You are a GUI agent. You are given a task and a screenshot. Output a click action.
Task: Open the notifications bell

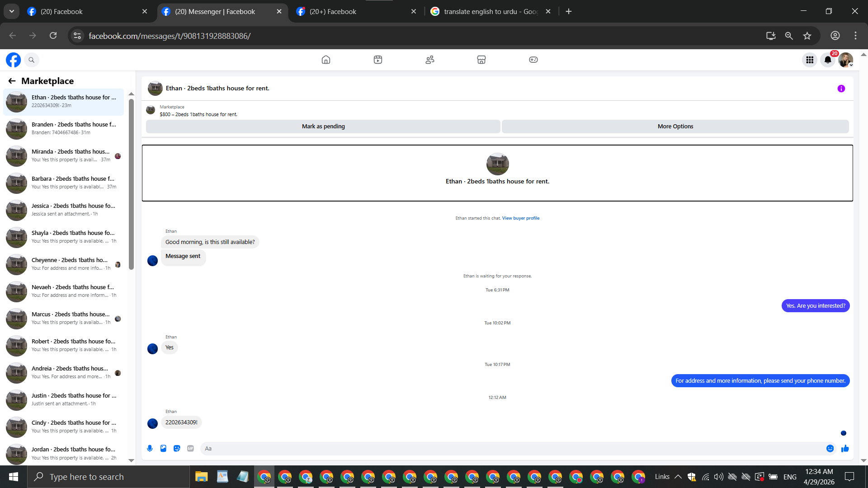[x=827, y=60]
